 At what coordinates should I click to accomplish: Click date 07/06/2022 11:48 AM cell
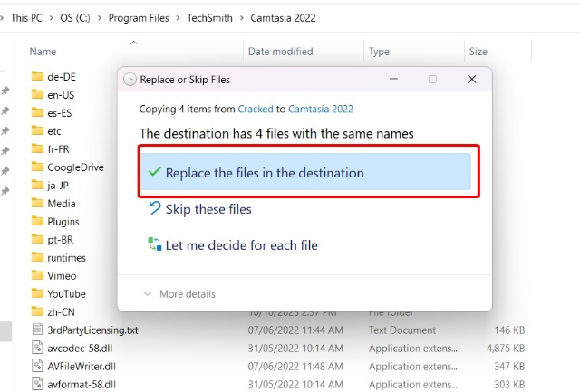pos(295,366)
